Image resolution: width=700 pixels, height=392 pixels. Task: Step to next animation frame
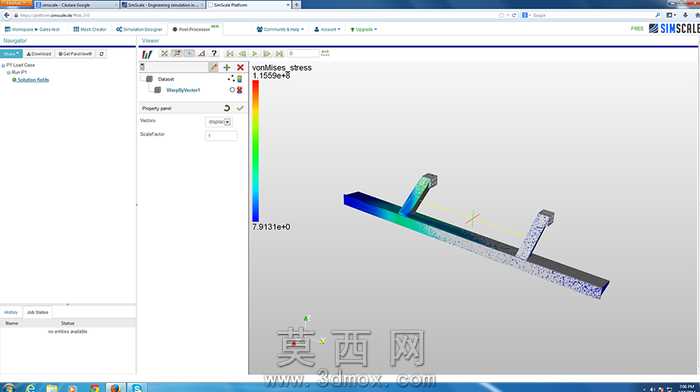coord(267,54)
